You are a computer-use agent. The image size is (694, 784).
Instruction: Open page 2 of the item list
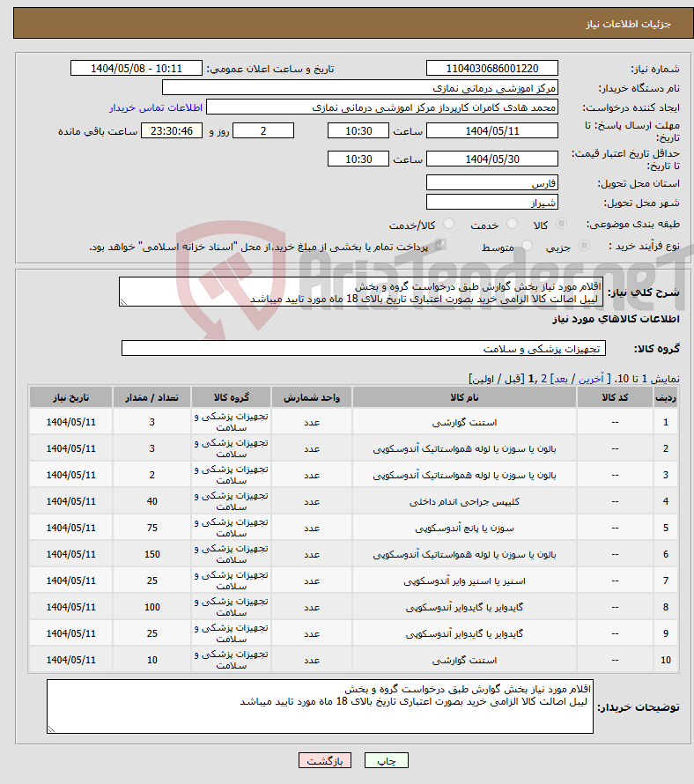(x=544, y=379)
